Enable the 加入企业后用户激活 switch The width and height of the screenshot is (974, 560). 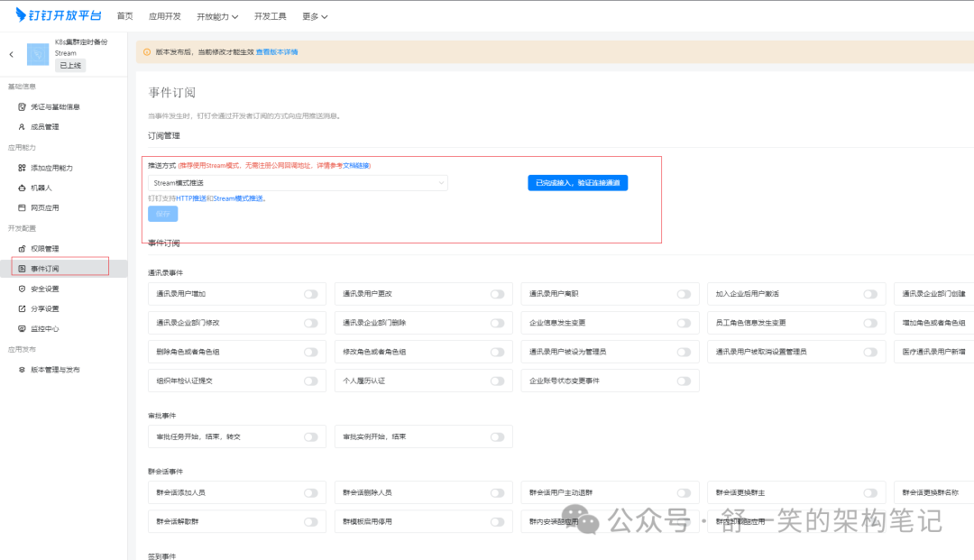pyautogui.click(x=870, y=294)
